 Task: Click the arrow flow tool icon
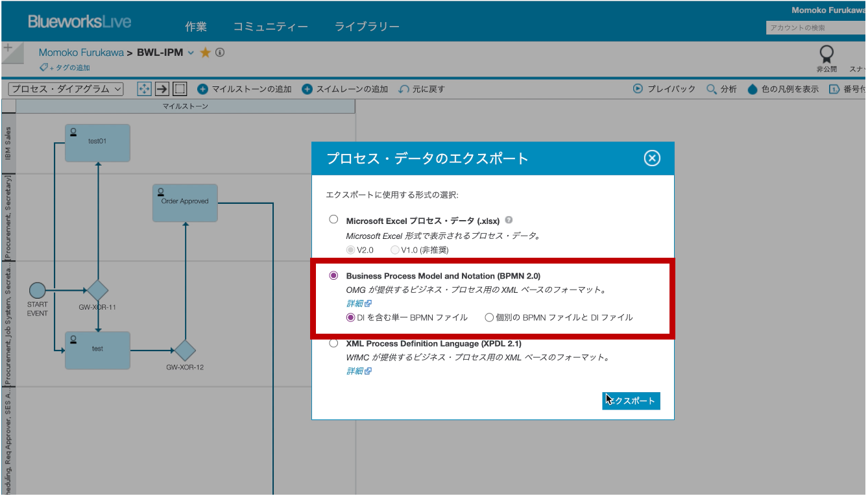(161, 89)
